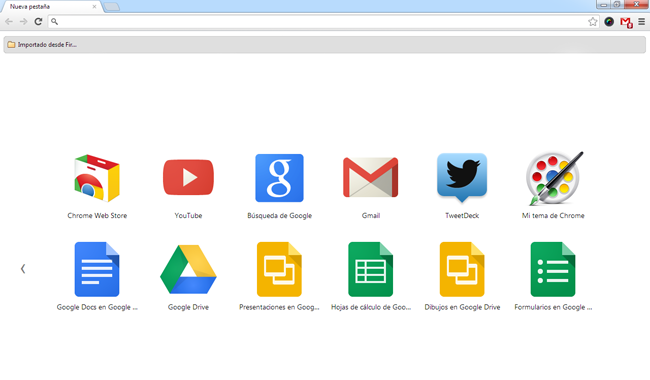Select the Nueva pestaña tab
The image size is (650, 380).
point(52,7)
